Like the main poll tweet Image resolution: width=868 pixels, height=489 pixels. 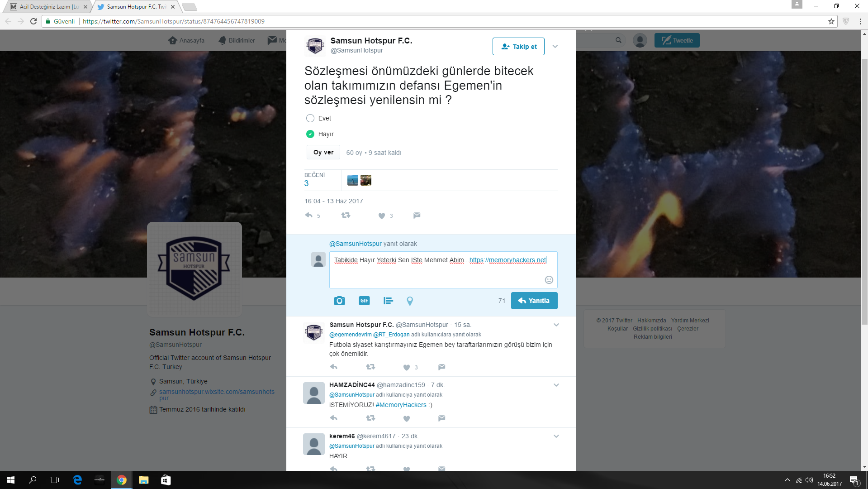tap(382, 216)
